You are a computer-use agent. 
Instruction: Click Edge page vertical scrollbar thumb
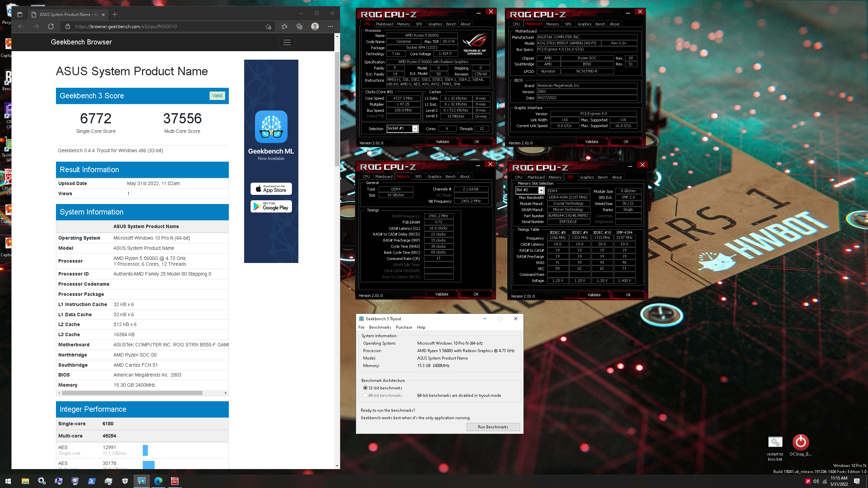(337, 108)
